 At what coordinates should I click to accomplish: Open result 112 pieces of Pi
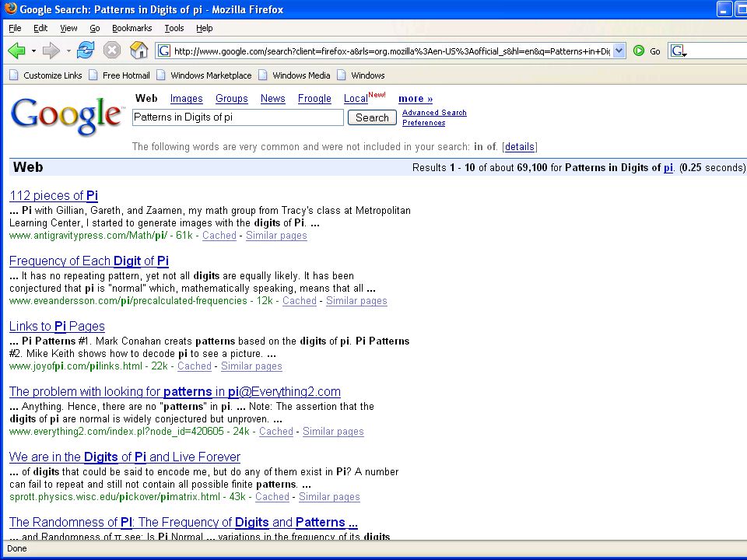point(54,196)
